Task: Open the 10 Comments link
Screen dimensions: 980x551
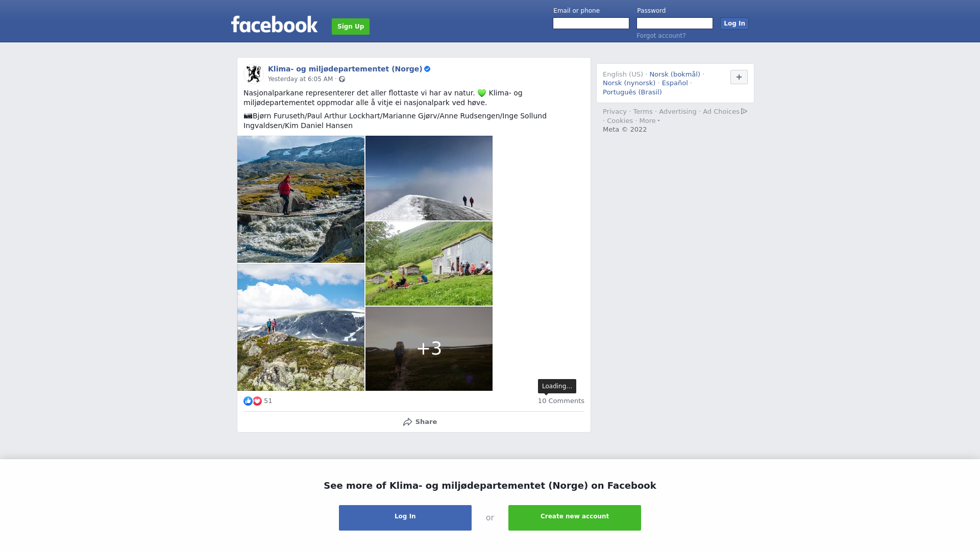Action: pyautogui.click(x=561, y=401)
